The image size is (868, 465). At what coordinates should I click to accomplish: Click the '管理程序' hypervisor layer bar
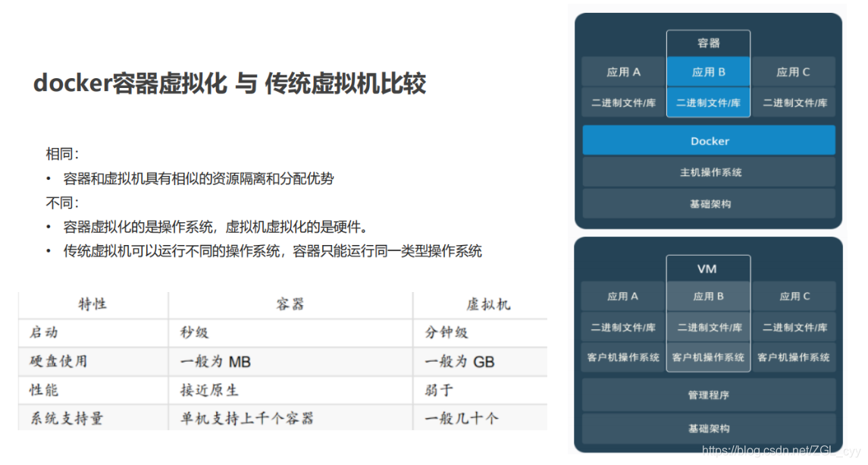pyautogui.click(x=709, y=395)
